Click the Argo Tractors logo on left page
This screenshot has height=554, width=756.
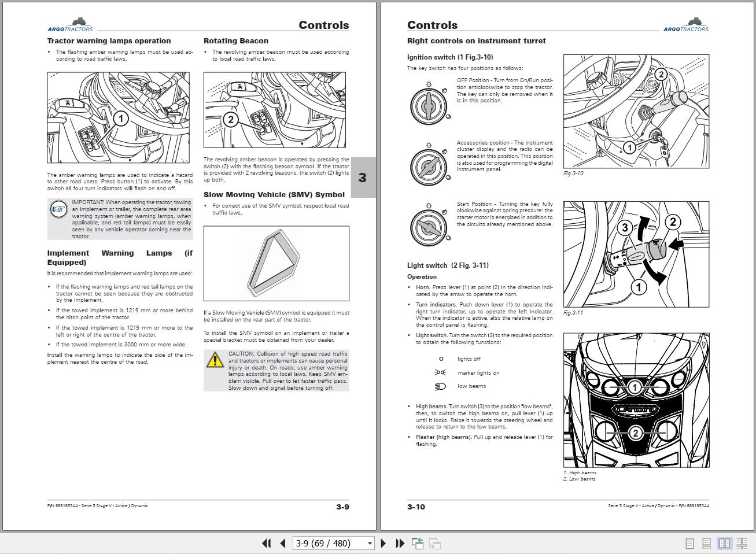click(x=70, y=25)
